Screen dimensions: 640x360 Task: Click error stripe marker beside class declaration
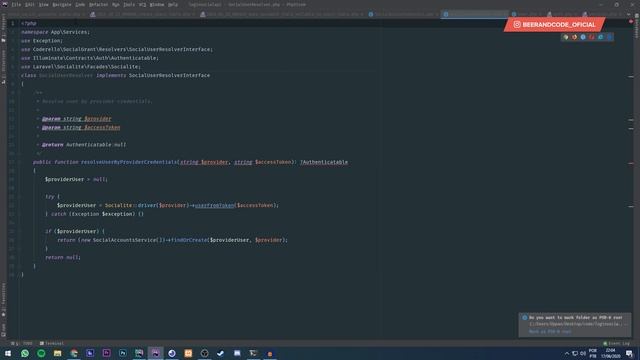click(x=631, y=76)
